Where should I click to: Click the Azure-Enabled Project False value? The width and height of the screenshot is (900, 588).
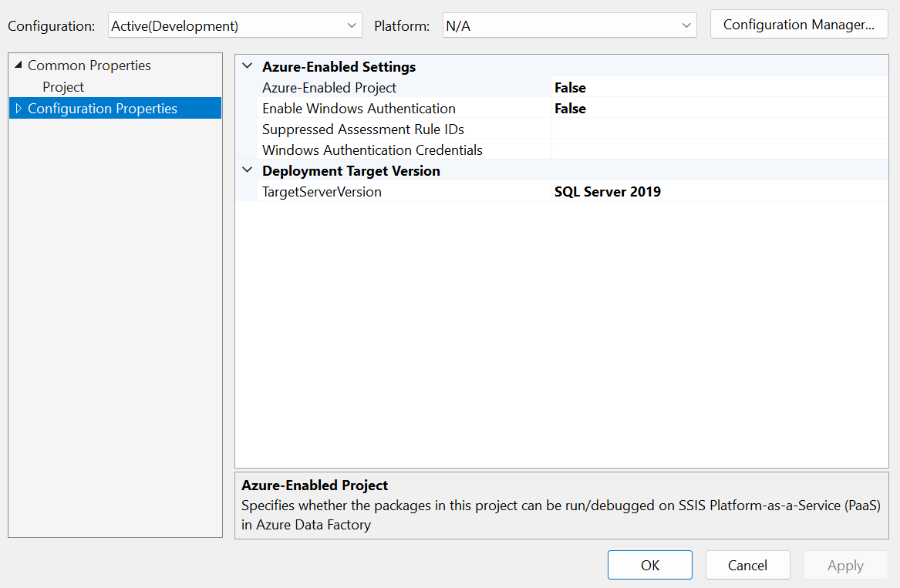click(x=570, y=88)
